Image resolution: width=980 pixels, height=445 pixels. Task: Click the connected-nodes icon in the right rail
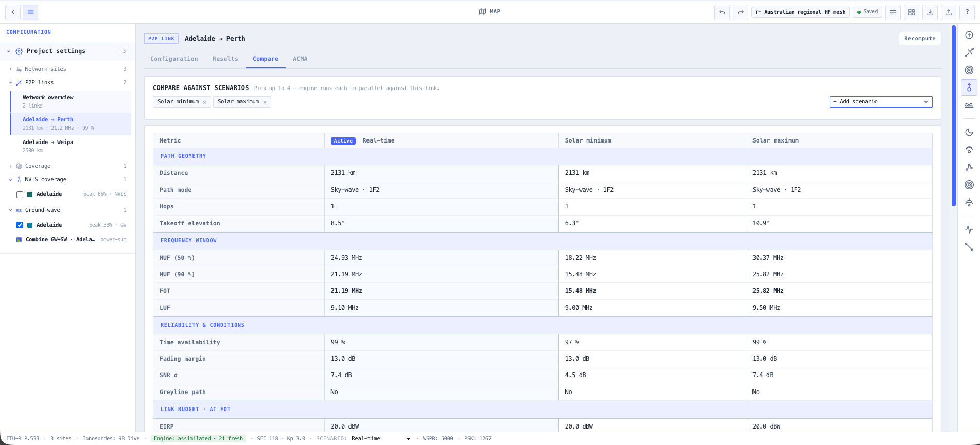click(969, 167)
